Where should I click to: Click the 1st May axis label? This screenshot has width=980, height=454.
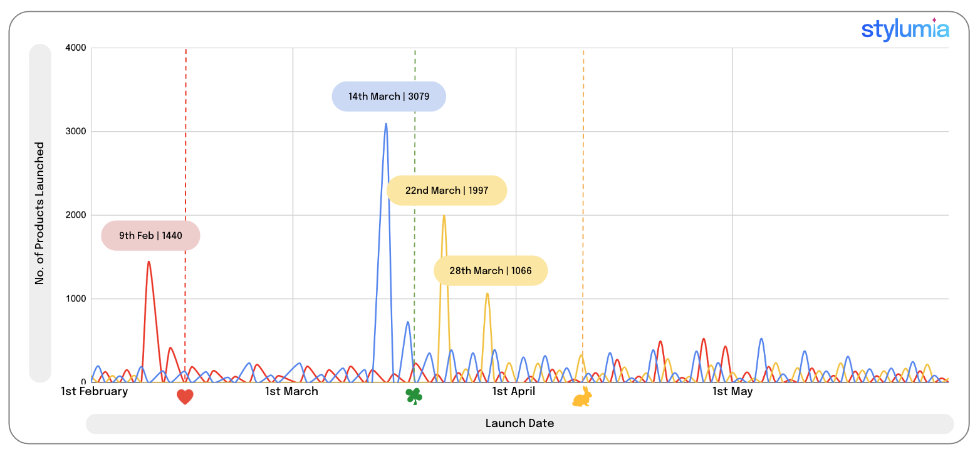[x=732, y=391]
